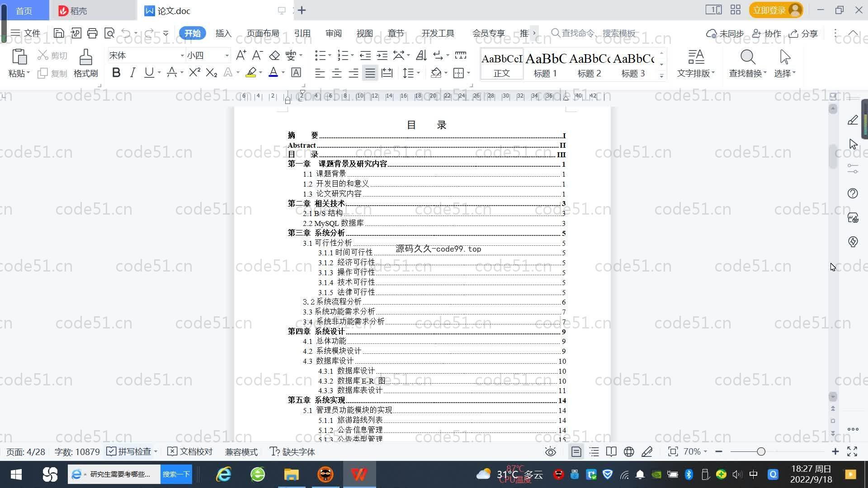Viewport: 868px width, 488px height.
Task: Click the pen icon in right sidebar
Action: click(853, 120)
